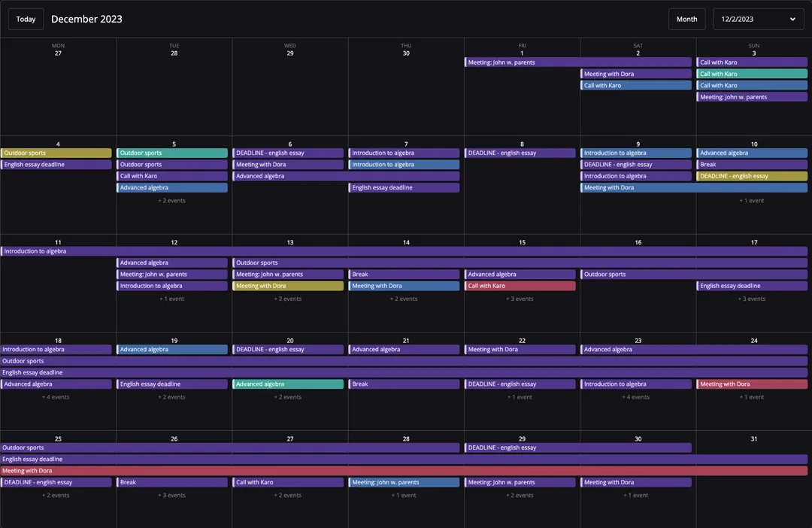Open the DEADLINE - english essay event on December 8
This screenshot has width=812, height=528.
tap(520, 153)
